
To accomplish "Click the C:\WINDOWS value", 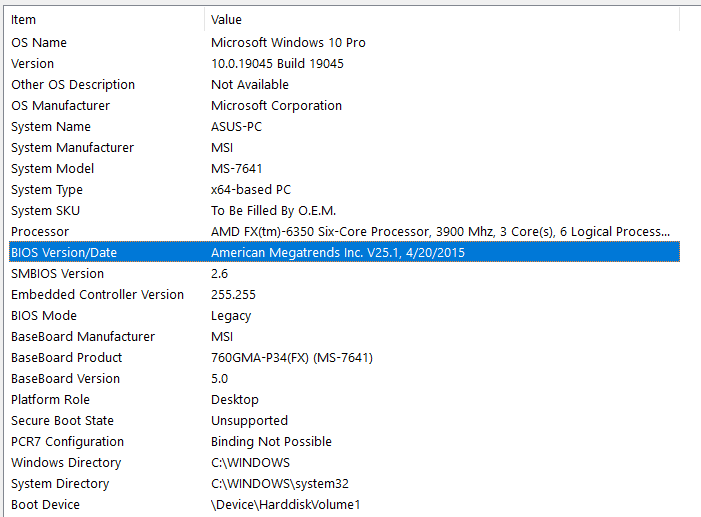I will tap(250, 462).
